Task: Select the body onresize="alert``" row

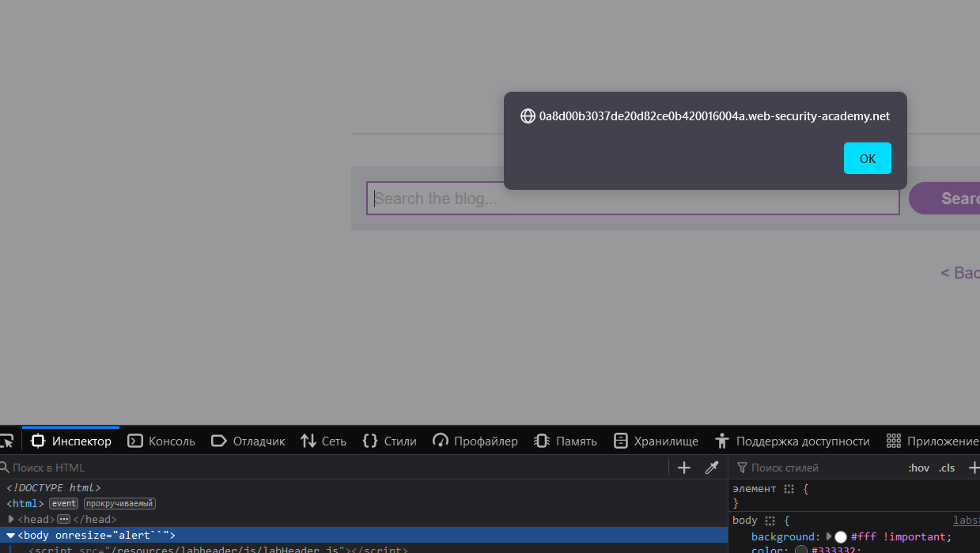Action: pos(364,536)
